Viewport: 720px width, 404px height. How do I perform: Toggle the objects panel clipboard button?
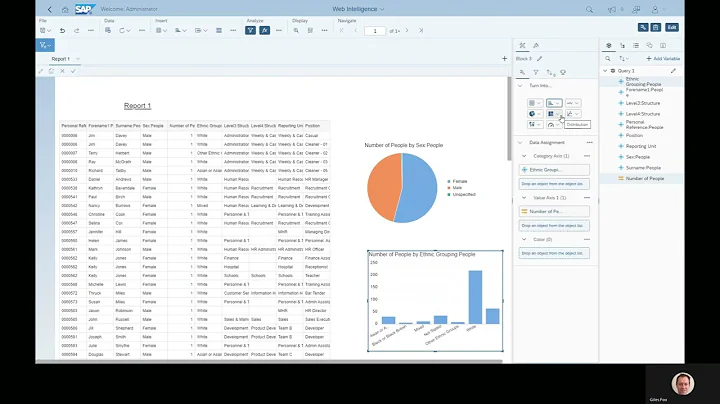[656, 28]
